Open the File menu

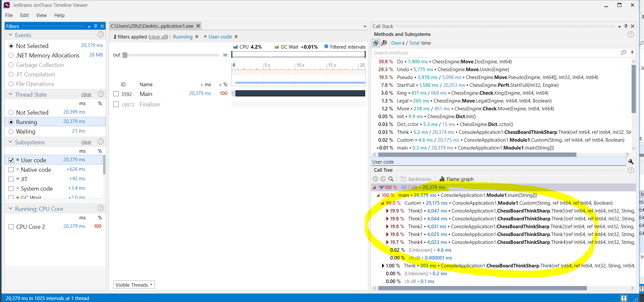(9, 15)
